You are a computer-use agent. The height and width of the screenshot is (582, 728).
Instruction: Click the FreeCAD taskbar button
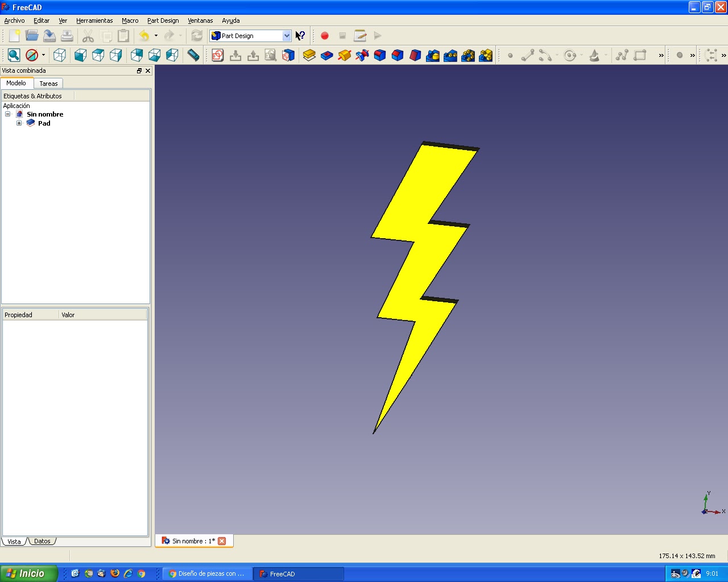click(299, 574)
